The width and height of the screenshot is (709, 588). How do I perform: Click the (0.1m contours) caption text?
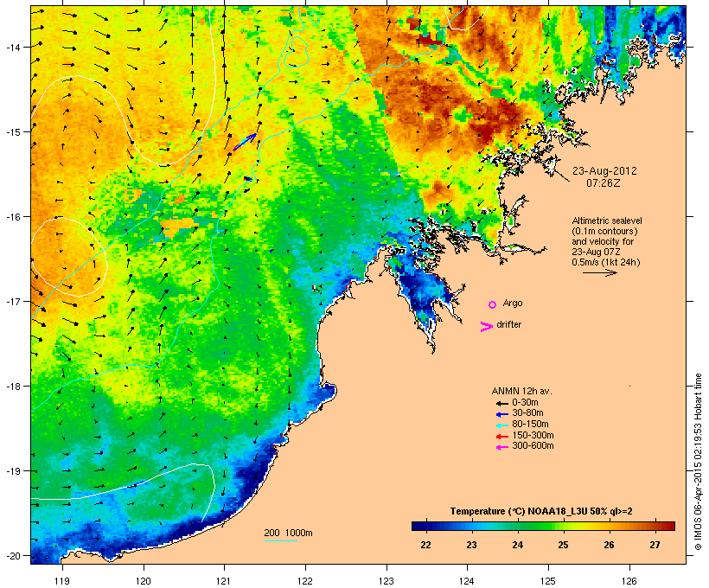click(x=604, y=231)
